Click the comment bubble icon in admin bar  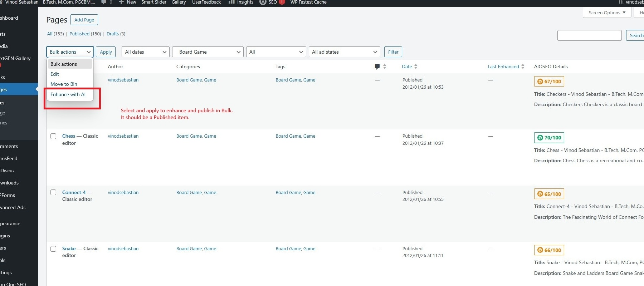104,2
